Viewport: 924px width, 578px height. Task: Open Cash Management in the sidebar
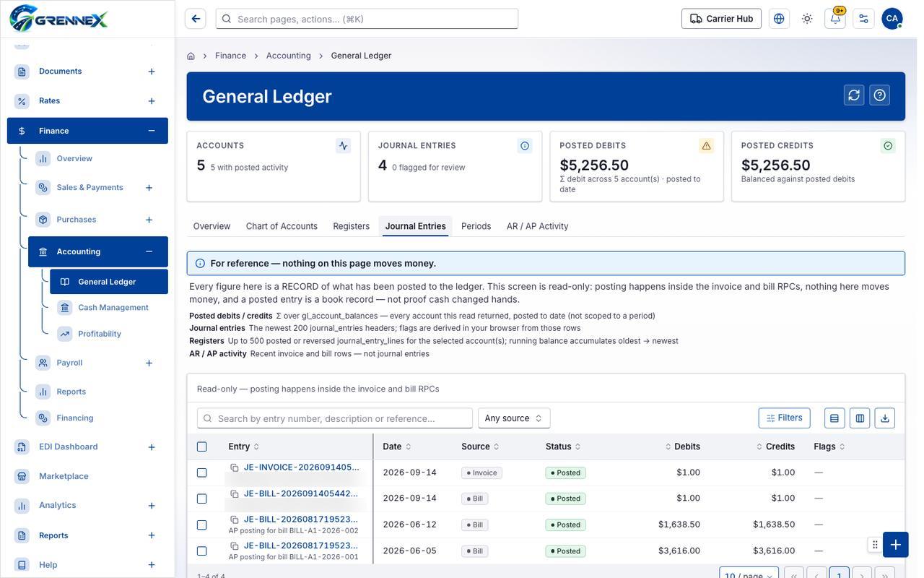[113, 308]
